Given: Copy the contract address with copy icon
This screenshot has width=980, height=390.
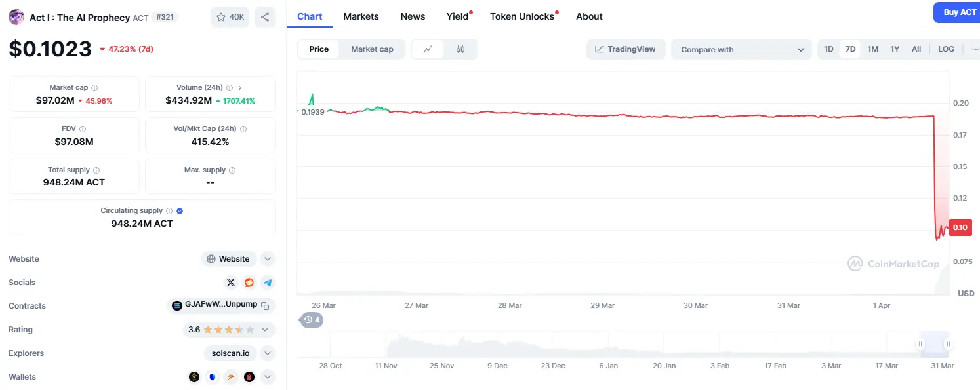Looking at the screenshot, I should (265, 305).
